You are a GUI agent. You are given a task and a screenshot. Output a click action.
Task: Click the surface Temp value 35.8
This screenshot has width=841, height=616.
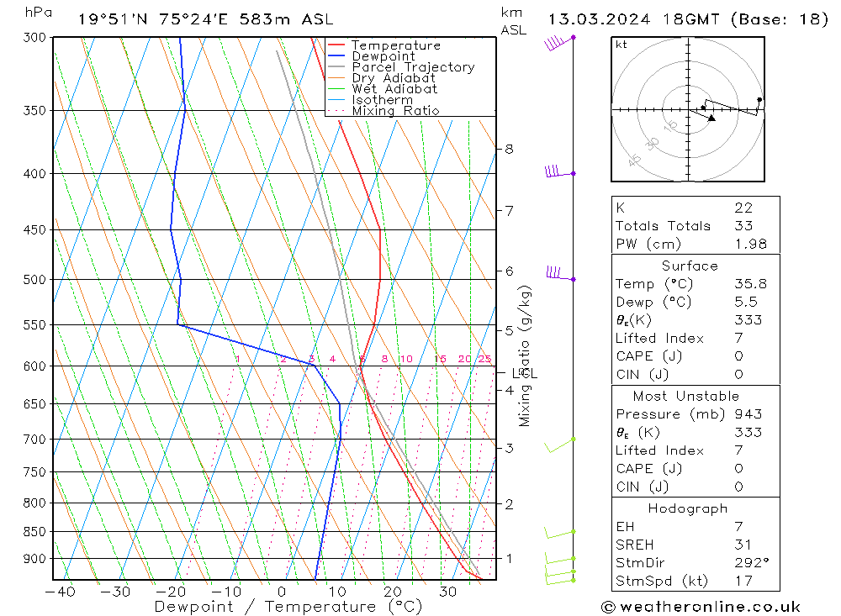[x=750, y=283]
